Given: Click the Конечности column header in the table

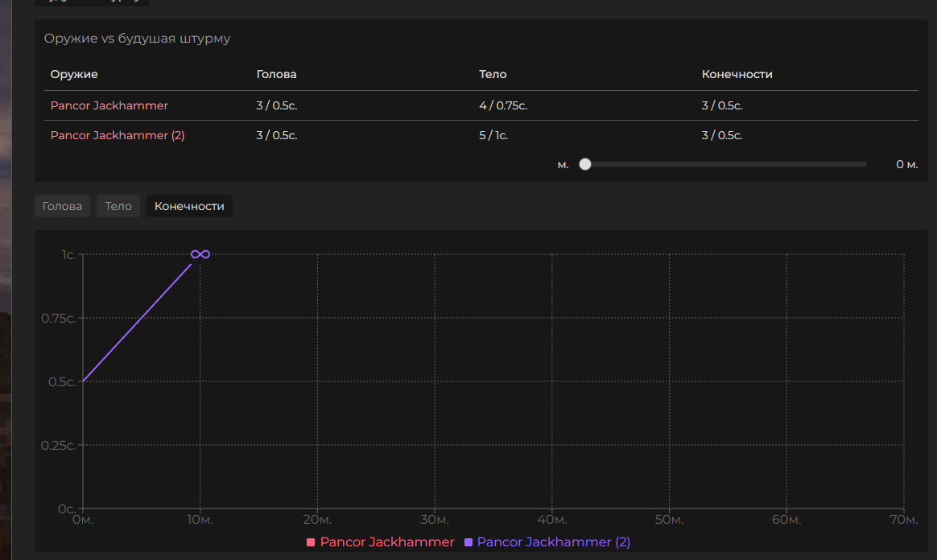Looking at the screenshot, I should point(737,74).
